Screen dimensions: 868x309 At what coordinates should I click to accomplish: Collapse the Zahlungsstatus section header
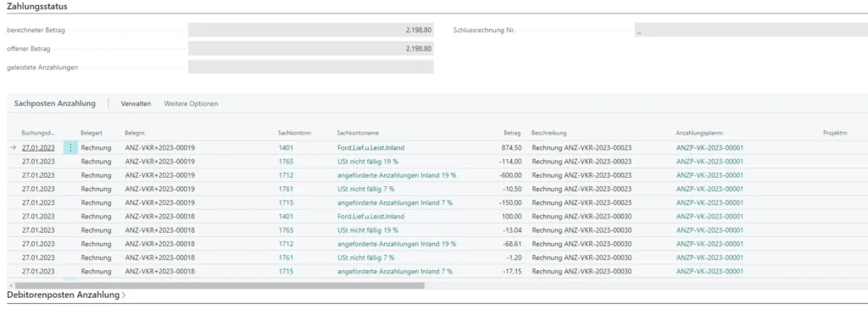pyautogui.click(x=36, y=6)
